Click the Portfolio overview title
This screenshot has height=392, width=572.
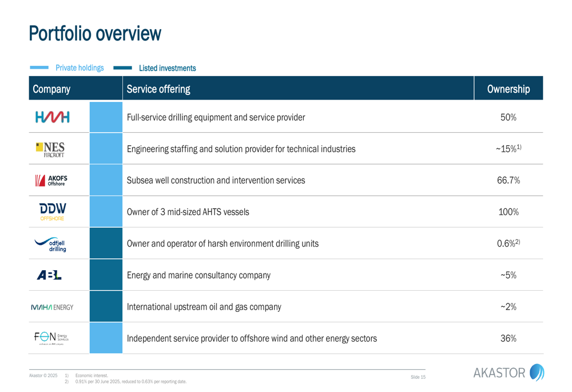[x=95, y=33]
